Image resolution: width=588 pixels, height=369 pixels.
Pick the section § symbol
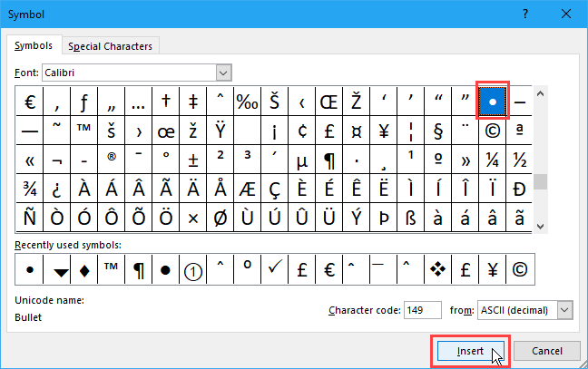tap(438, 131)
